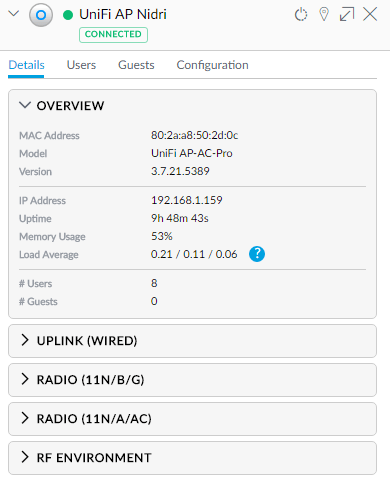Click the IP Address label
This screenshot has height=483, width=390.
click(x=42, y=201)
